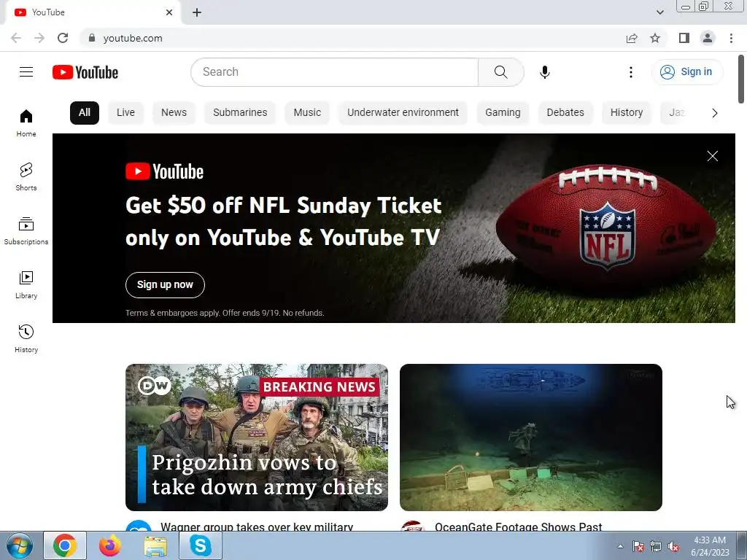Click Sign up now on NFL banner
Image resolution: width=747 pixels, height=560 pixels.
(x=165, y=285)
